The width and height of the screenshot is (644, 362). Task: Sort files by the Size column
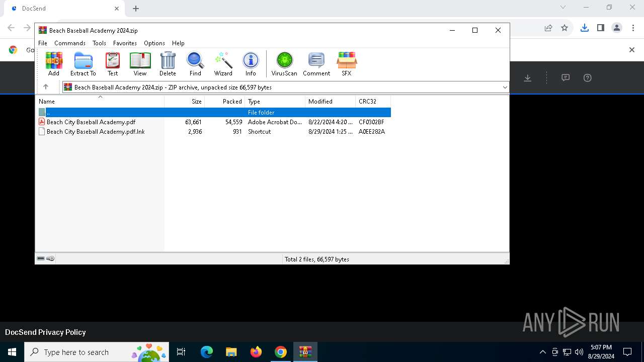pos(184,102)
